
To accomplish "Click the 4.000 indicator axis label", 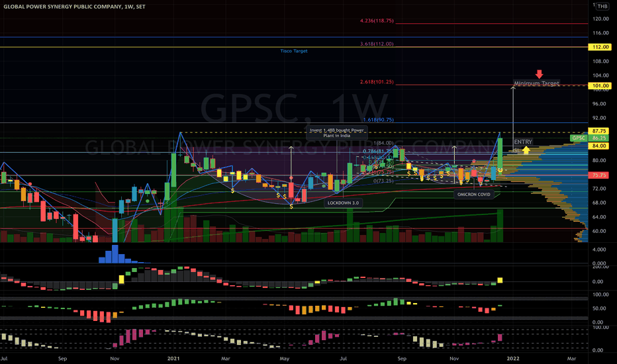I will (599, 250).
